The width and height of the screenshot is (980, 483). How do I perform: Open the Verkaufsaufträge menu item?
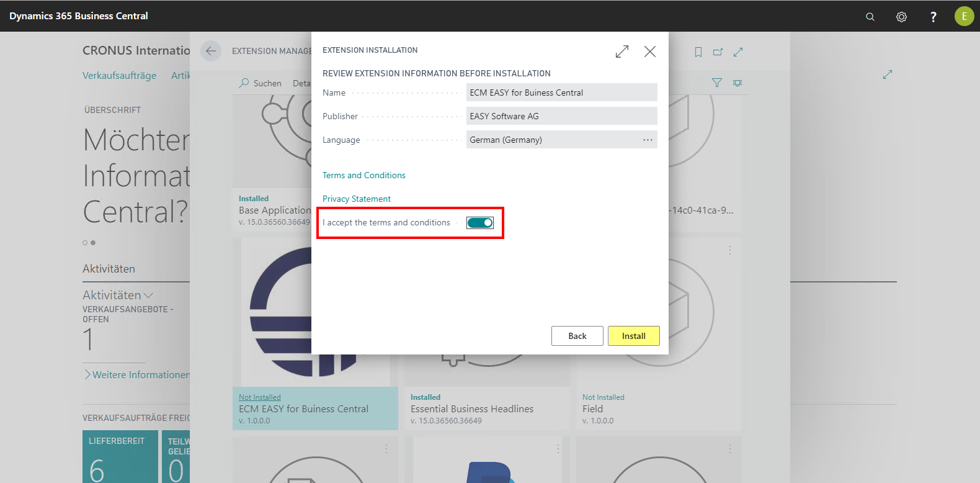tap(119, 76)
